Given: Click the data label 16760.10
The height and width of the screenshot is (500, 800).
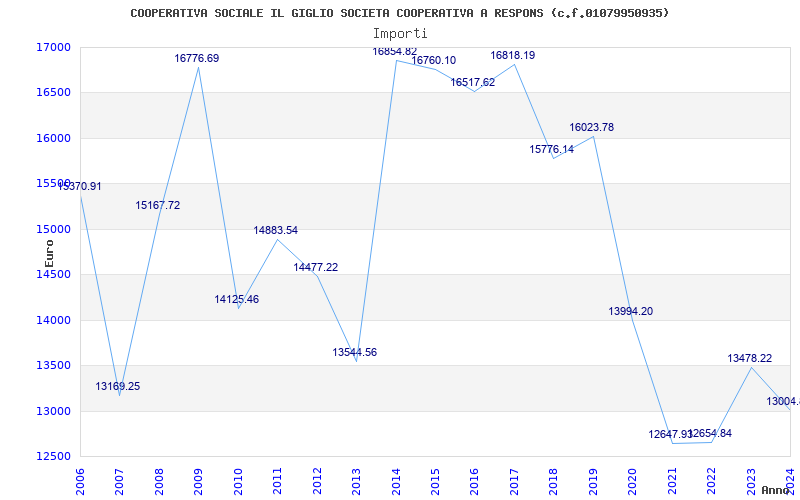Looking at the screenshot, I should point(434,60).
